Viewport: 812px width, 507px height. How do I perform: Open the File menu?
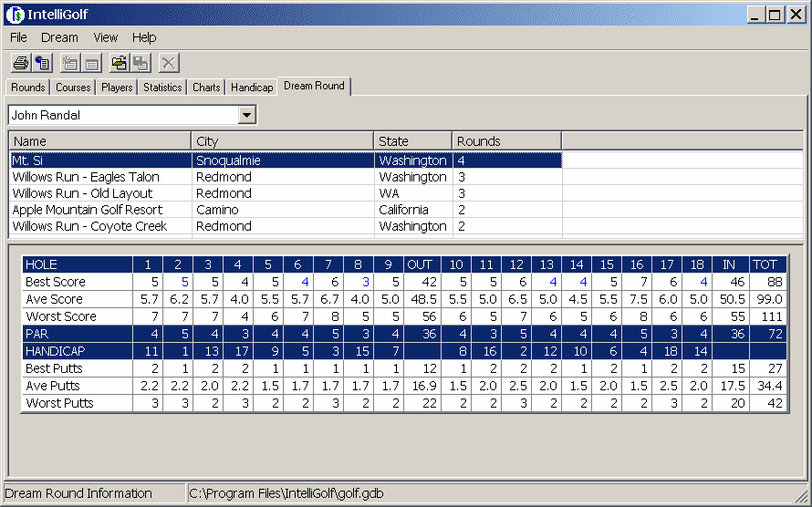pyautogui.click(x=18, y=37)
